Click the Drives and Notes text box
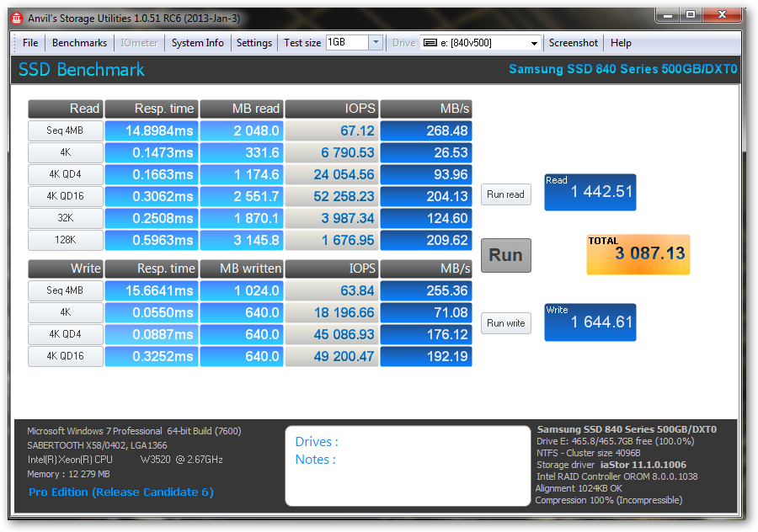The image size is (758, 532). pyautogui.click(x=408, y=465)
